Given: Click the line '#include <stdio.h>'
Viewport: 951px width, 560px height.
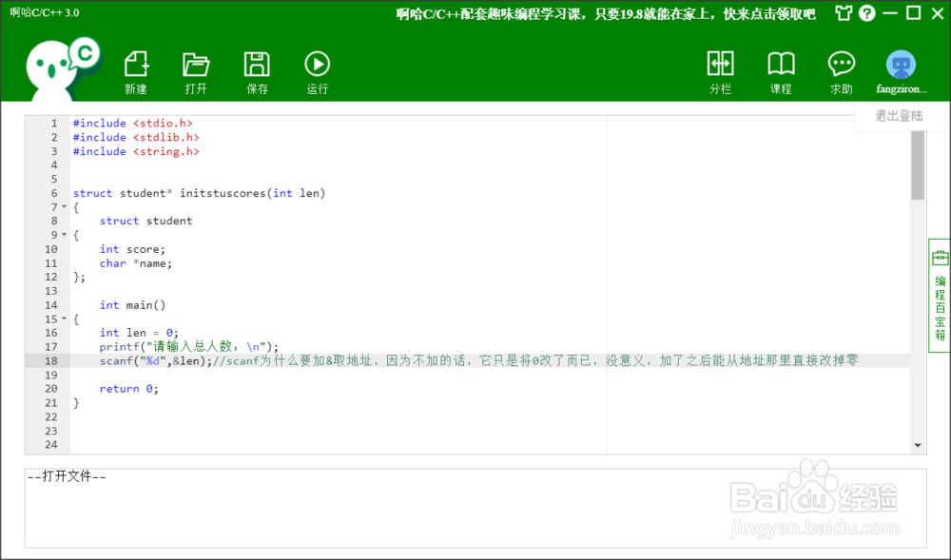Looking at the screenshot, I should coord(133,123).
